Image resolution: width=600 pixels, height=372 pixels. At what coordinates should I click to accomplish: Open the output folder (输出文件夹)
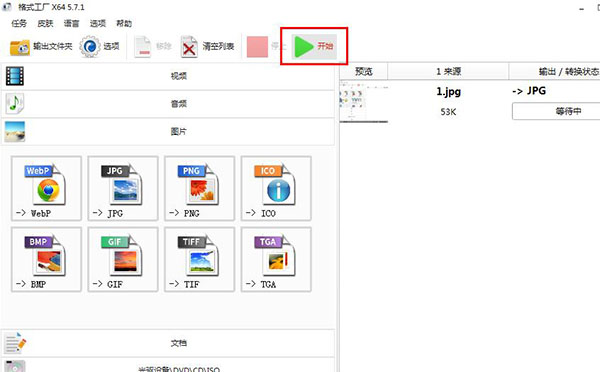pos(41,47)
